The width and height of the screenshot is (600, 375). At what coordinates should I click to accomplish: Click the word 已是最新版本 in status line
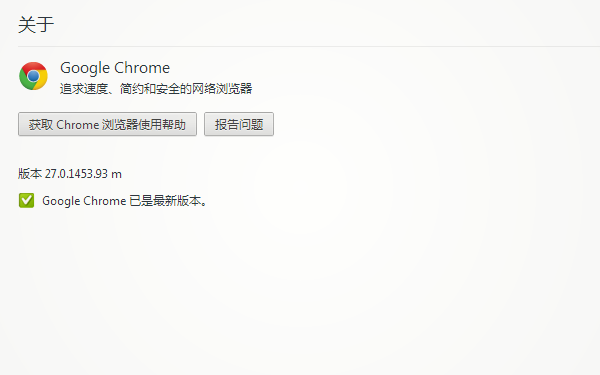(x=165, y=201)
